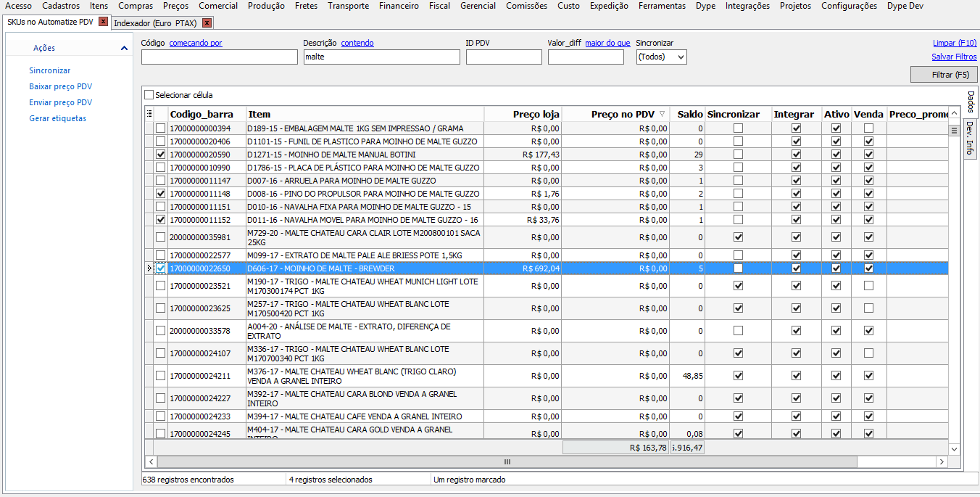Click the horizontal scrollbar thumb
This screenshot has height=497, width=980.
point(507,461)
